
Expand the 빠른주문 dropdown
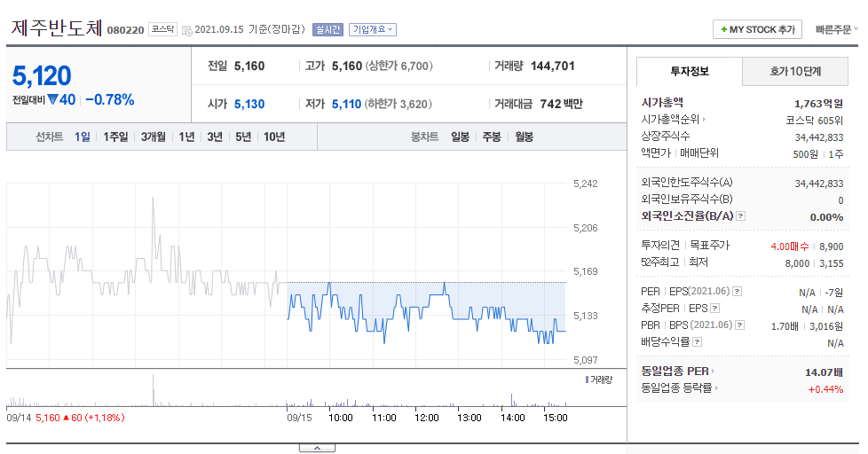(836, 30)
